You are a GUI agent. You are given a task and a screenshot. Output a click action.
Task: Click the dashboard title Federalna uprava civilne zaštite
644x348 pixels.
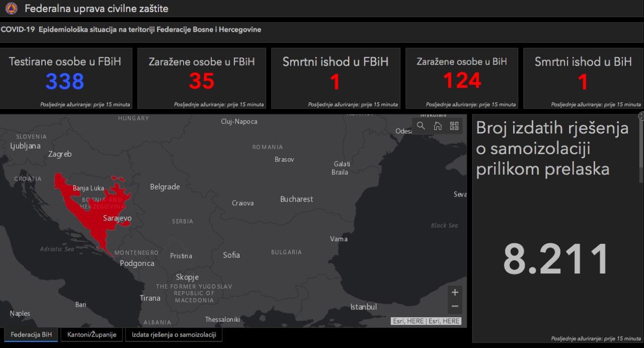coord(97,9)
